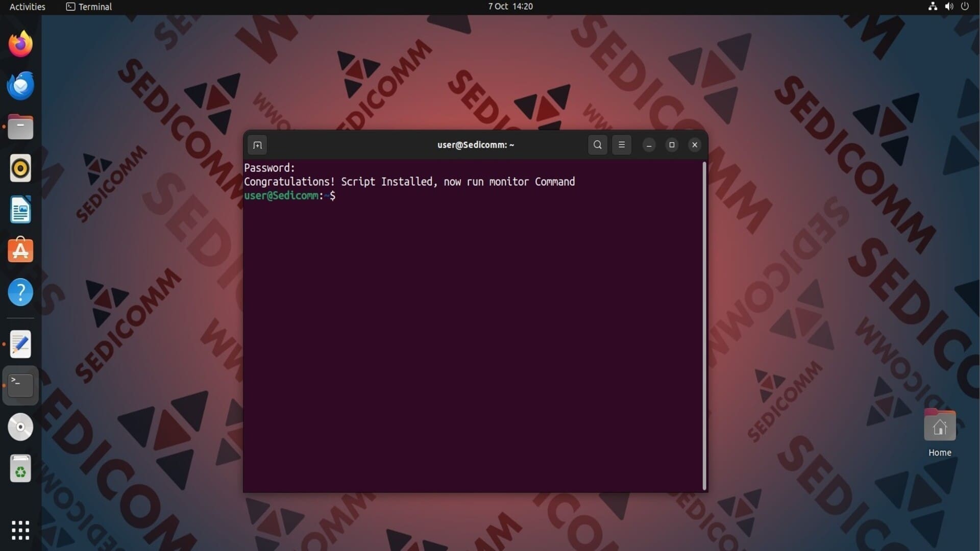Close the Terminal window
Screen dimensions: 980x551
695,145
